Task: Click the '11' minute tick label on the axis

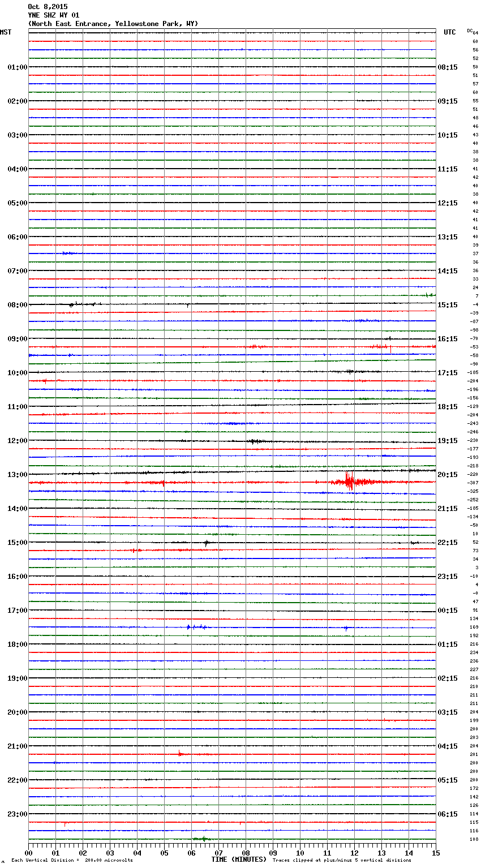Action: [x=327, y=853]
